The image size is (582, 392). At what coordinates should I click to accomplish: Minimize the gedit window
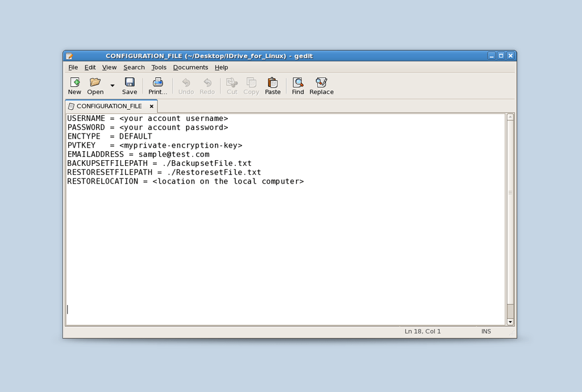[492, 56]
